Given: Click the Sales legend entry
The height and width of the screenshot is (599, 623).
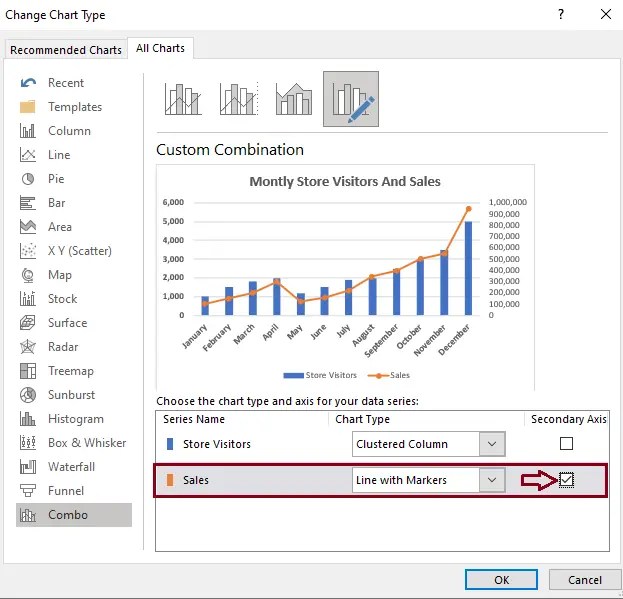Looking at the screenshot, I should 389,375.
